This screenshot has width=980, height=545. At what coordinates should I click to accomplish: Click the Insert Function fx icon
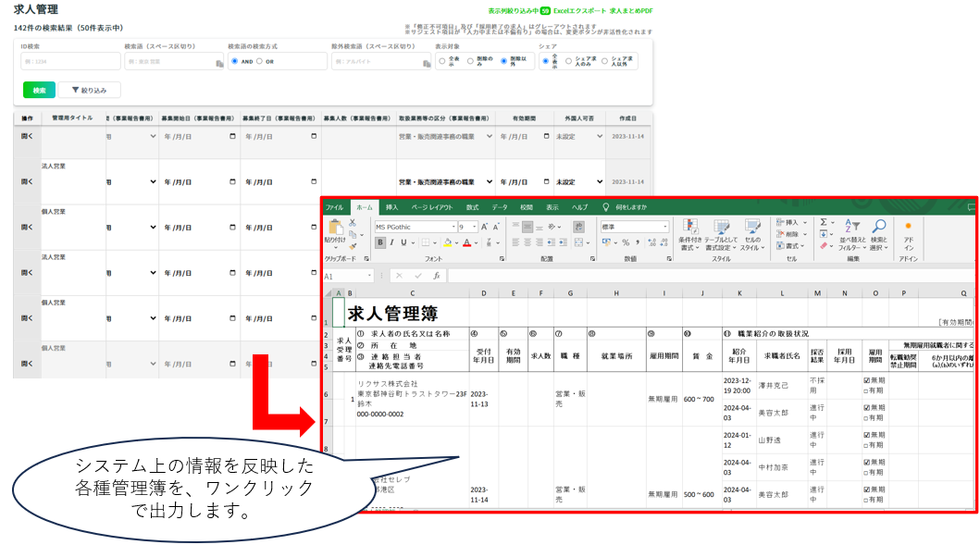coord(437,276)
